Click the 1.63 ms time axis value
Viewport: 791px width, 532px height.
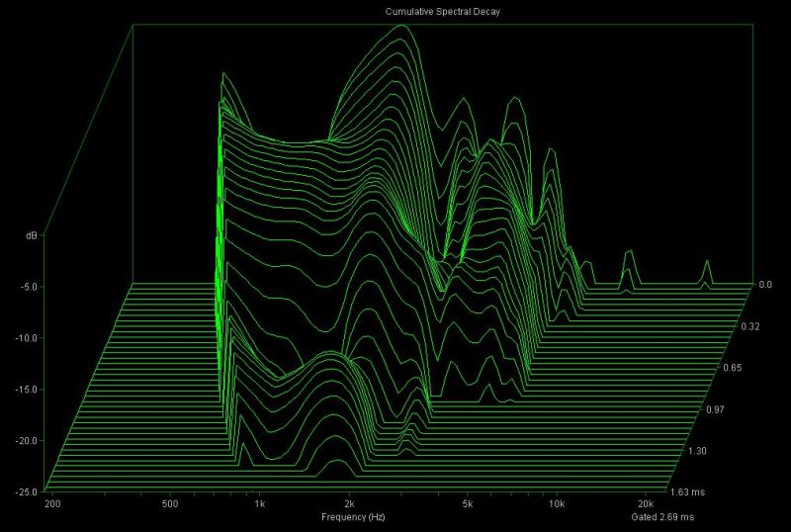(x=687, y=491)
